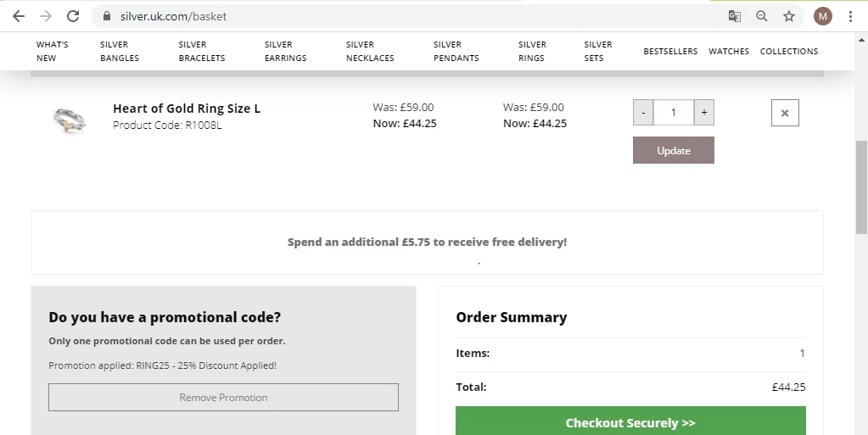The width and height of the screenshot is (868, 435).
Task: Open the Watches menu item
Action: (x=729, y=51)
